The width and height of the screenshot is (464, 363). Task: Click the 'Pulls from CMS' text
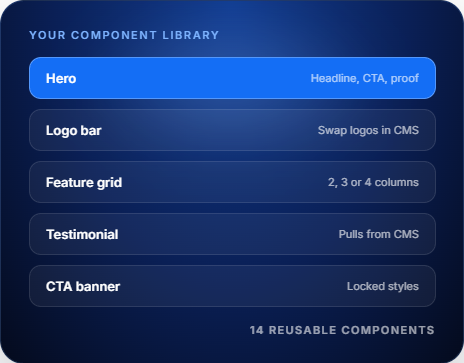379,234
